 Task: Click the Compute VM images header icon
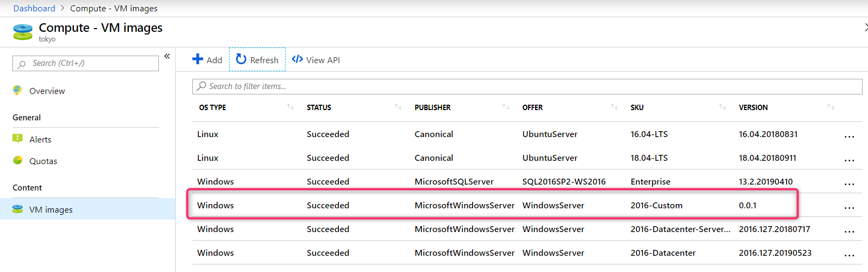click(23, 32)
